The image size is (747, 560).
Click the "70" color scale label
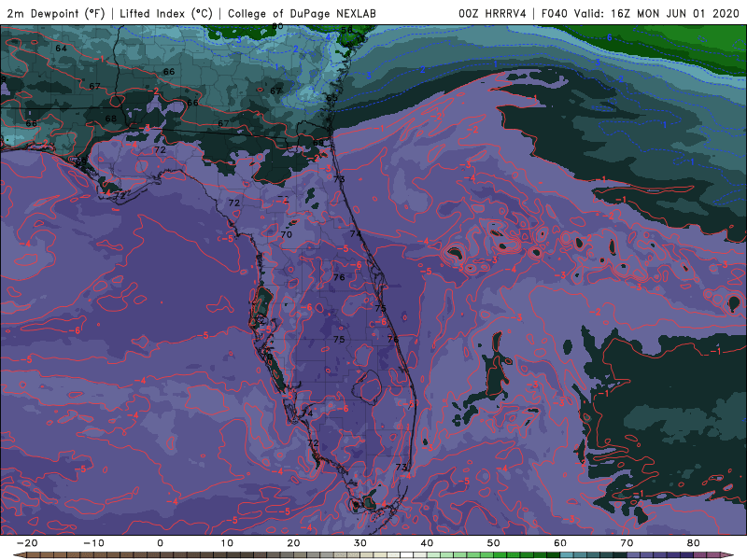pyautogui.click(x=627, y=543)
